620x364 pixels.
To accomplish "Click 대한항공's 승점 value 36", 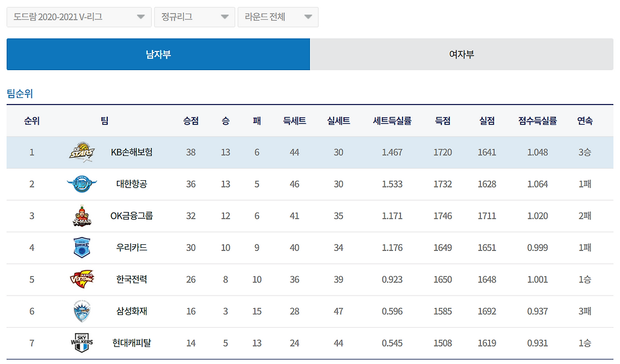I will pos(191,184).
